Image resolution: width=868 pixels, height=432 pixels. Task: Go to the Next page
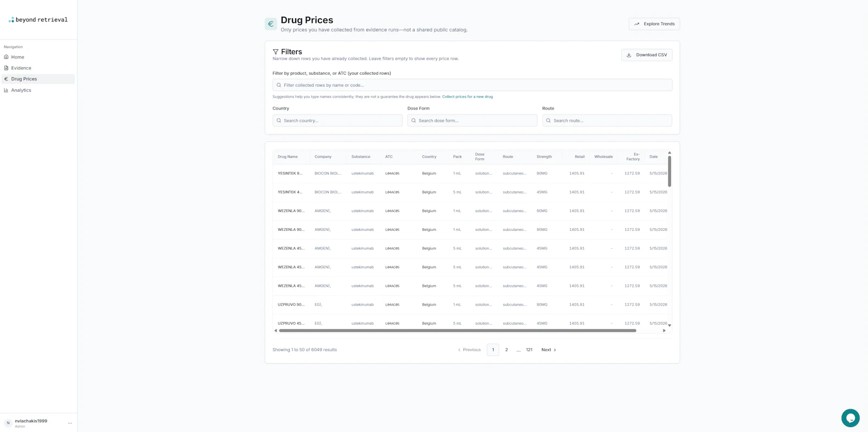click(x=548, y=350)
